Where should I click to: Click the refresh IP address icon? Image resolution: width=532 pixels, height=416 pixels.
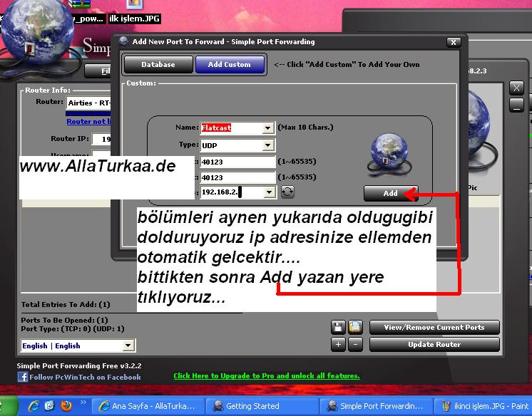pos(287,192)
